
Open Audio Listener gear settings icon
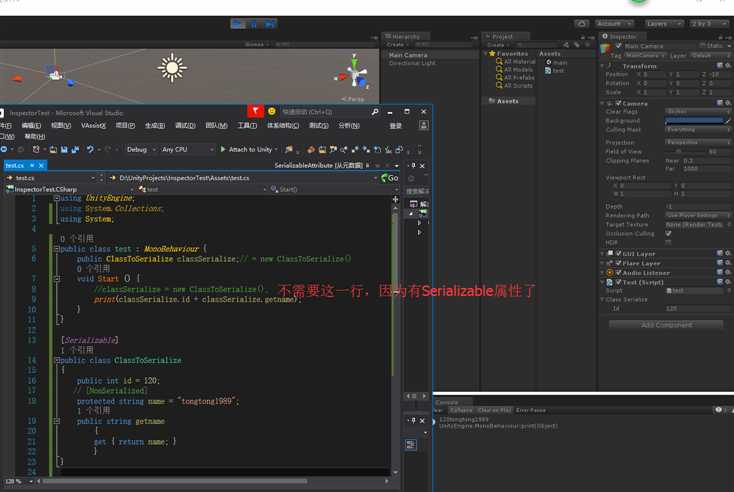coord(728,272)
